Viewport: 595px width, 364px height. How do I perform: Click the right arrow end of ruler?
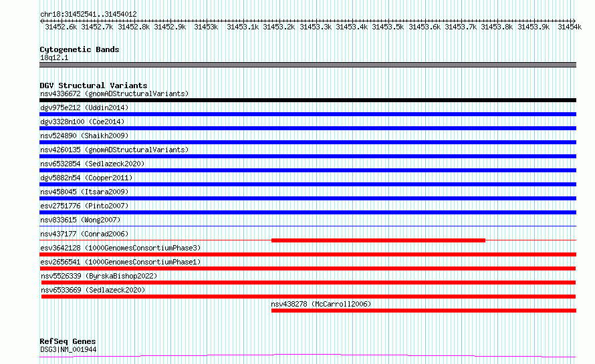coord(574,21)
